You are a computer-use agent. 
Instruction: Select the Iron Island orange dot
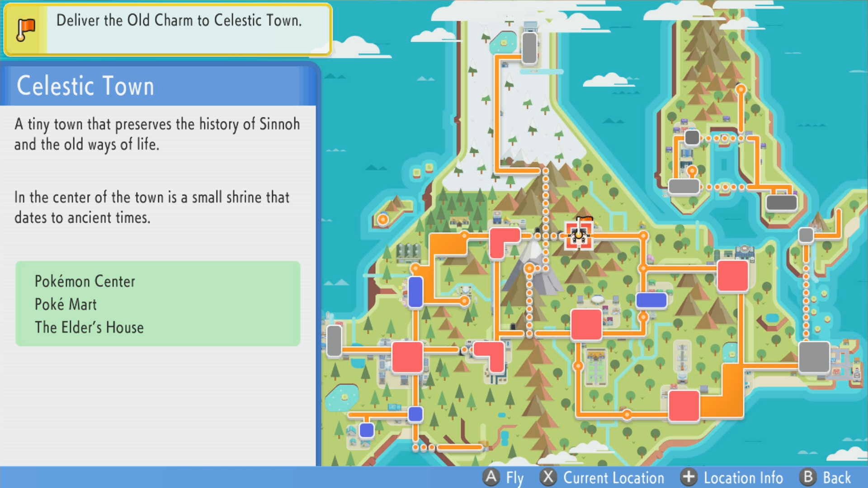pyautogui.click(x=383, y=220)
